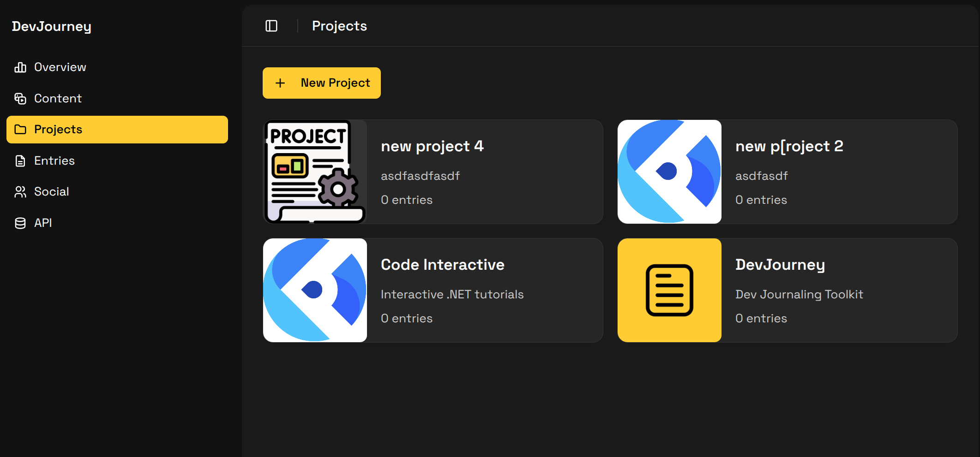Select Projects in the sidebar
The width and height of the screenshot is (980, 457).
click(x=117, y=130)
